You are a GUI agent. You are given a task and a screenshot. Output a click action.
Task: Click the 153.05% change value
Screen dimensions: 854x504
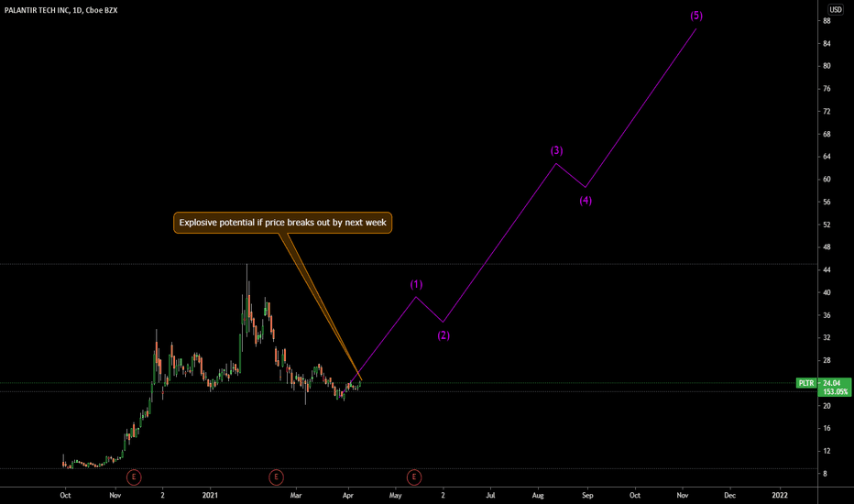[835, 392]
